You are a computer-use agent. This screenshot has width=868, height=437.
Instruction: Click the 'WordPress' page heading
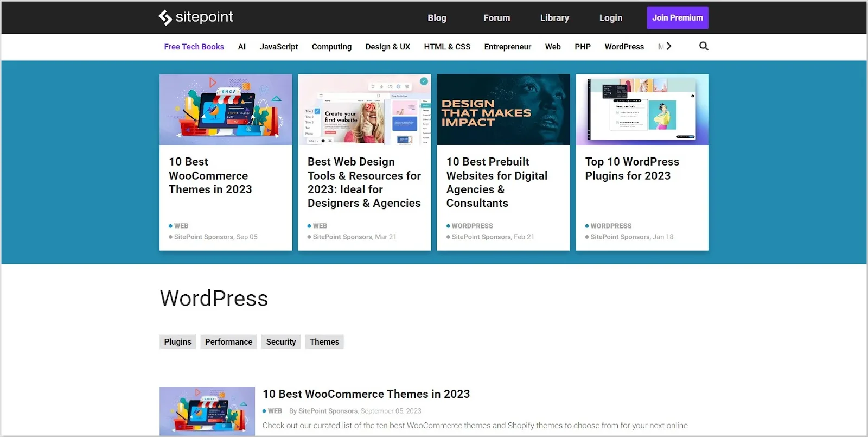(214, 299)
